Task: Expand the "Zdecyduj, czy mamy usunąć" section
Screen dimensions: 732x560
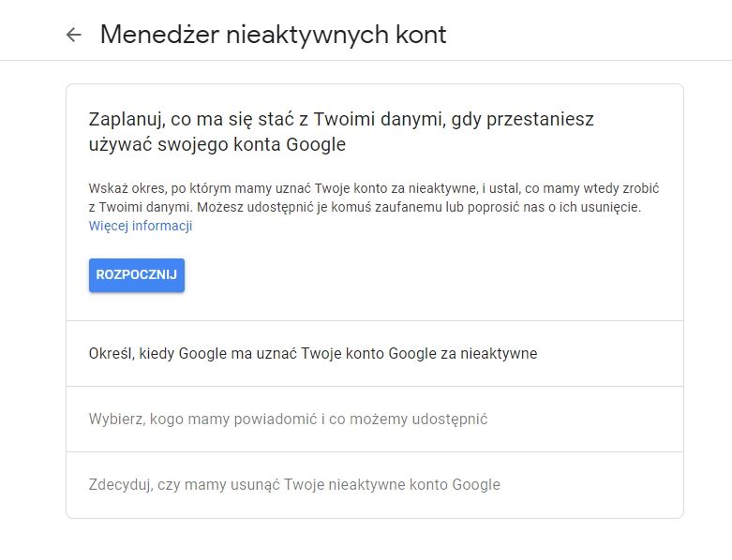Action: coord(294,484)
